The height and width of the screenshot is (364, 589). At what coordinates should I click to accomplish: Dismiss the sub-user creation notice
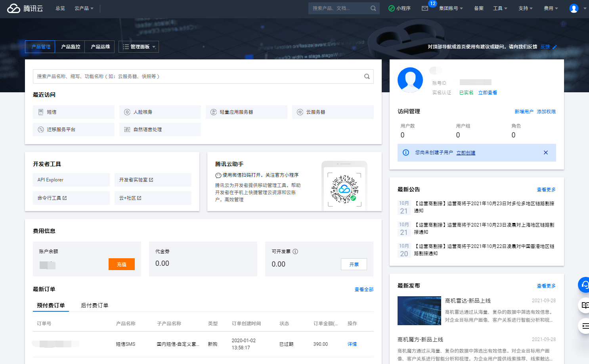545,152
